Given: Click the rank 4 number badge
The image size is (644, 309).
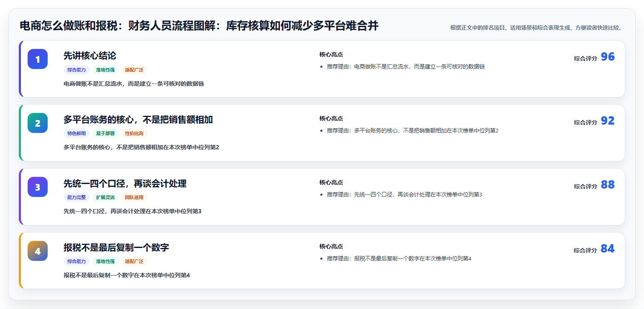Looking at the screenshot, I should coord(38,251).
